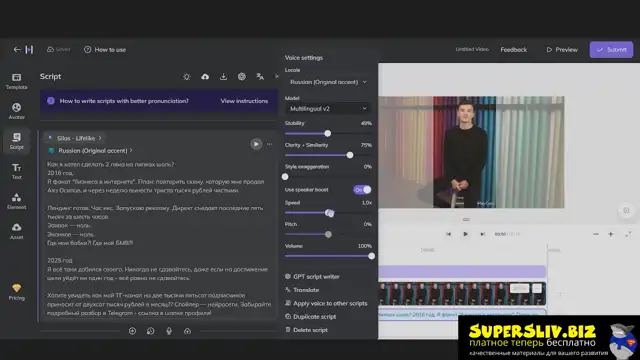Select Apply voice to other scripts
Image resolution: width=640 pixels, height=360 pixels.
point(326,303)
